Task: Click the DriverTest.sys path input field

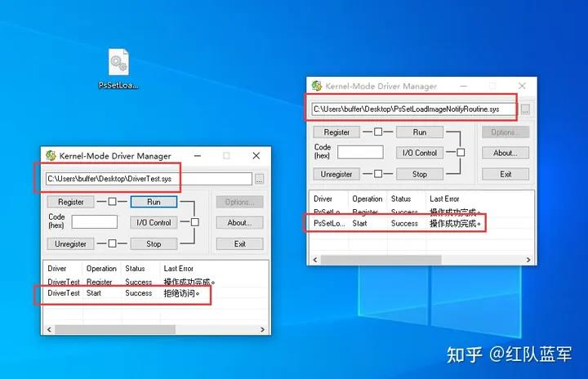Action: (x=149, y=179)
